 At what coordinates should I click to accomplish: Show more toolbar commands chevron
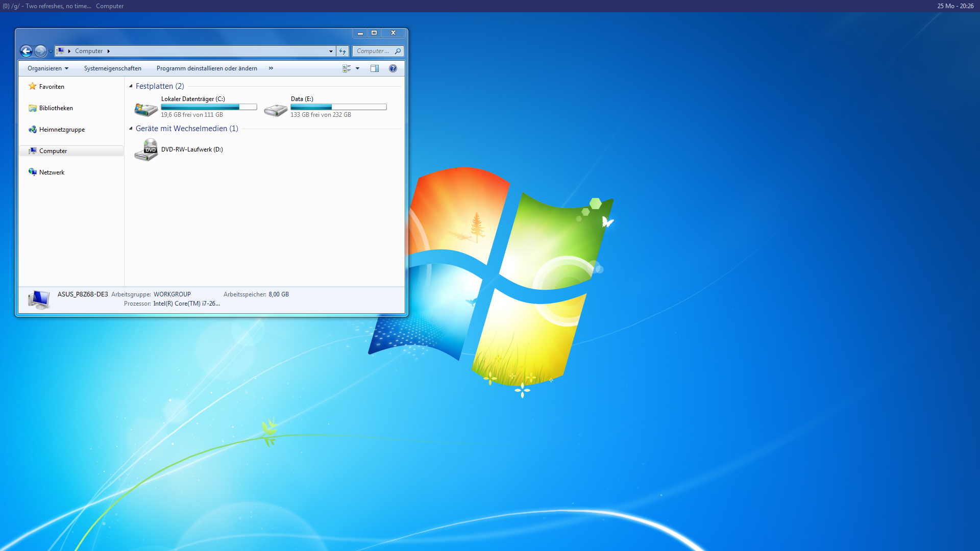click(271, 68)
